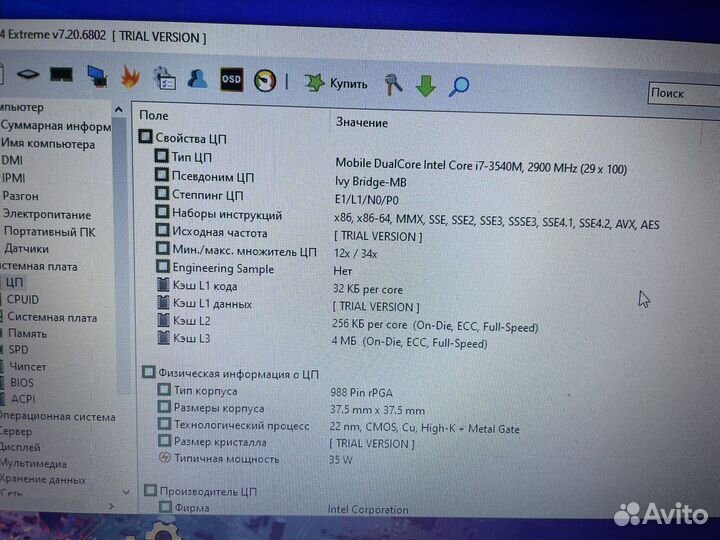This screenshot has height=540, width=720.
Task: Open the DMI tree item
Action: (12, 160)
